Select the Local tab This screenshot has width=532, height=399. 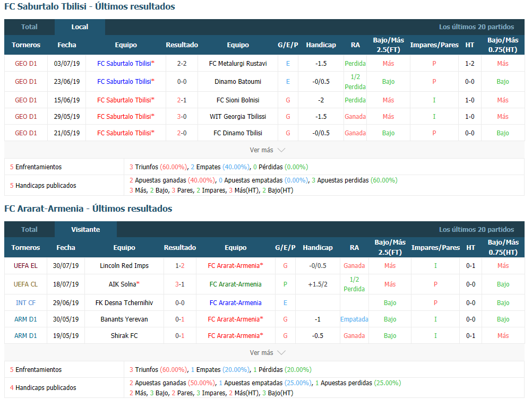coord(80,27)
